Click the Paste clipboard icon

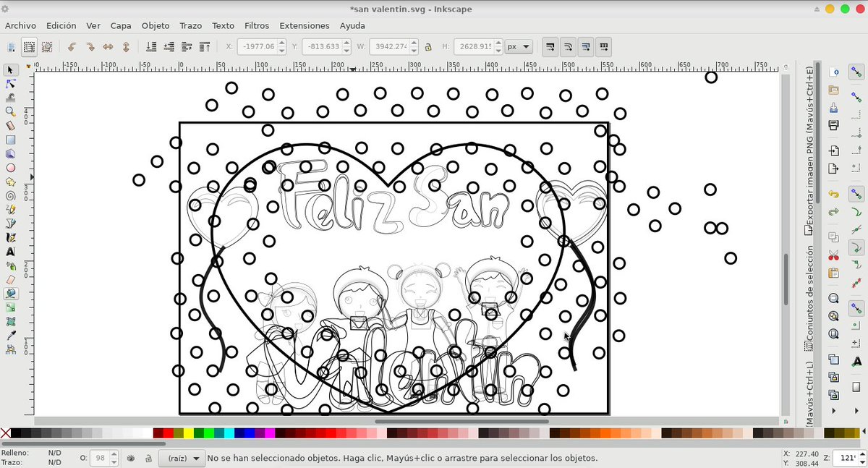point(834,273)
